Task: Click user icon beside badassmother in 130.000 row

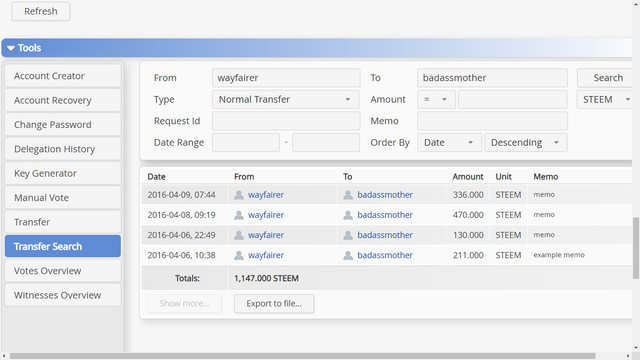Action: click(348, 235)
